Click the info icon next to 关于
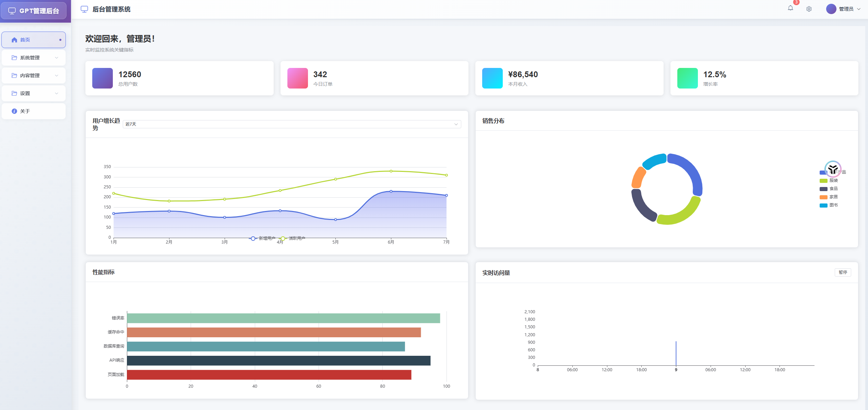 pos(14,111)
